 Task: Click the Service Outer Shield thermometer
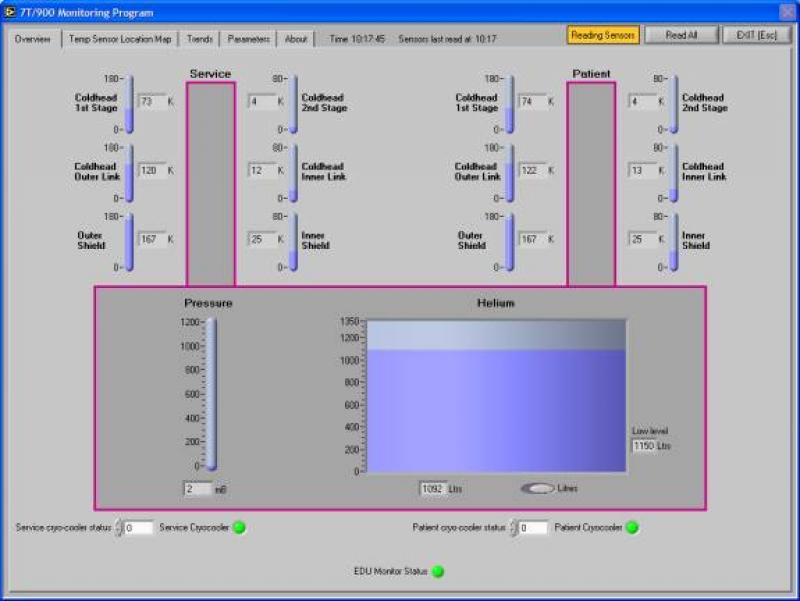[x=130, y=242]
